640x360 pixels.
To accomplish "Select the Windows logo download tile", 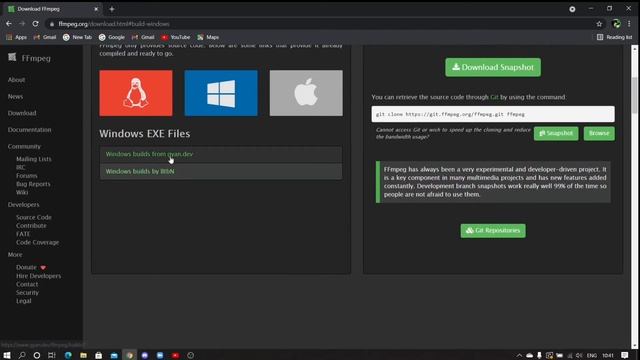I will (x=221, y=93).
